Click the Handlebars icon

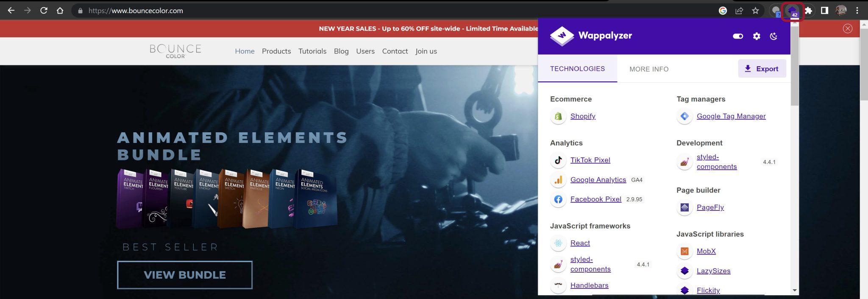click(558, 285)
